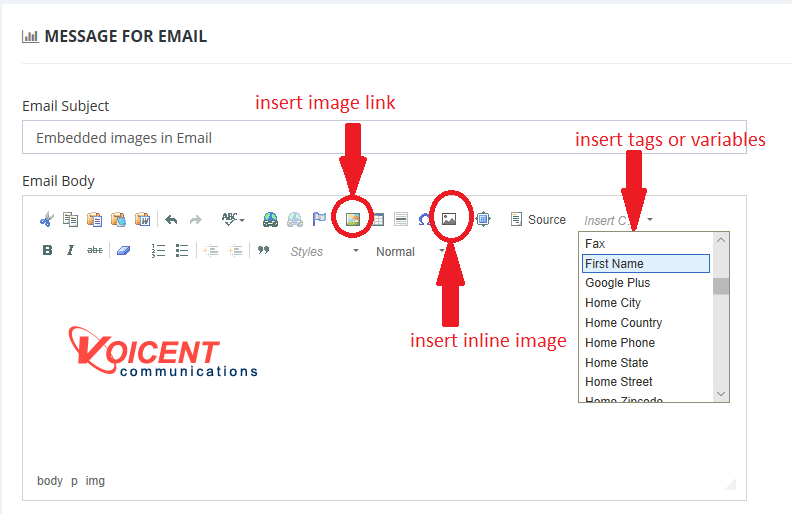Click the Cut scissors icon
Viewport: 792px width, 514px height.
coord(46,220)
